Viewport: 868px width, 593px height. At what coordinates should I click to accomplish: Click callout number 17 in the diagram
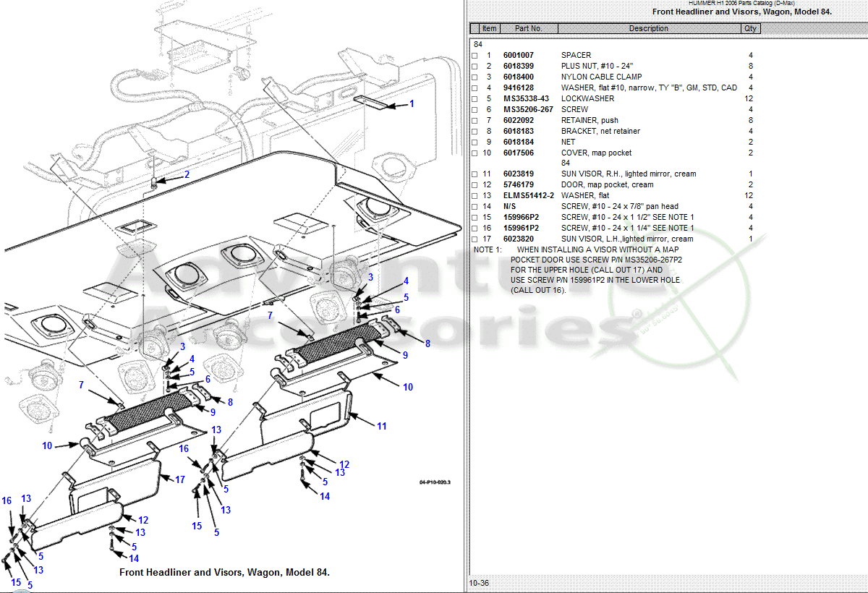[x=180, y=479]
